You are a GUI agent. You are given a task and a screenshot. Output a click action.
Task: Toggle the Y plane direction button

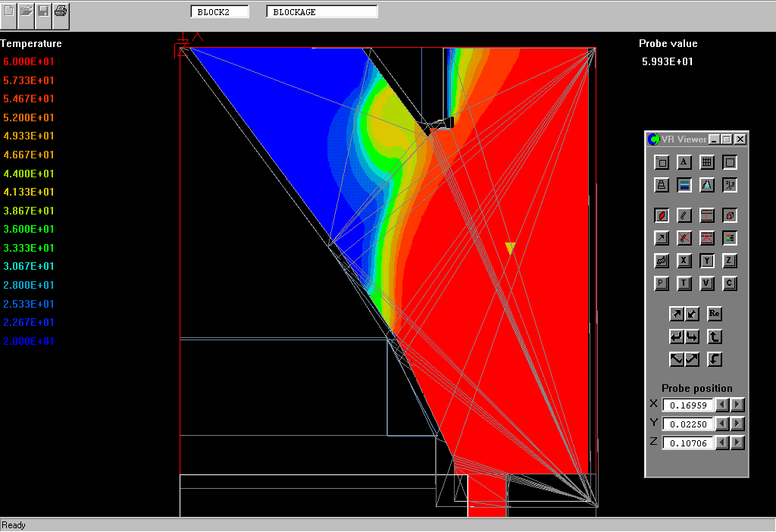tap(706, 261)
